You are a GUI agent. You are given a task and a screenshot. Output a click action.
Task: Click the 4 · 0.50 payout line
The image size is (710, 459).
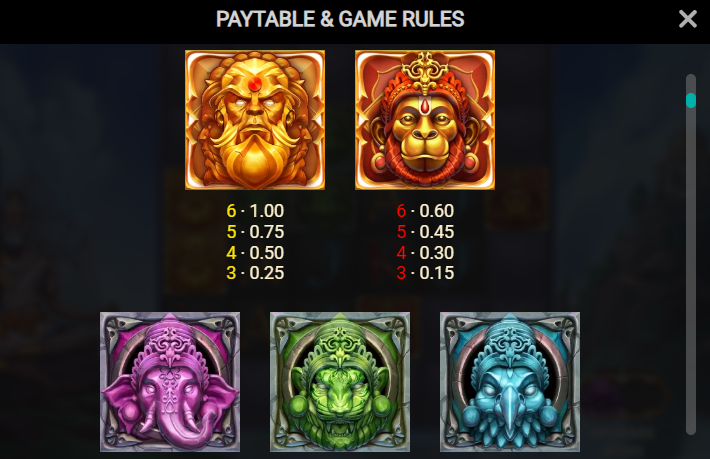point(255,253)
